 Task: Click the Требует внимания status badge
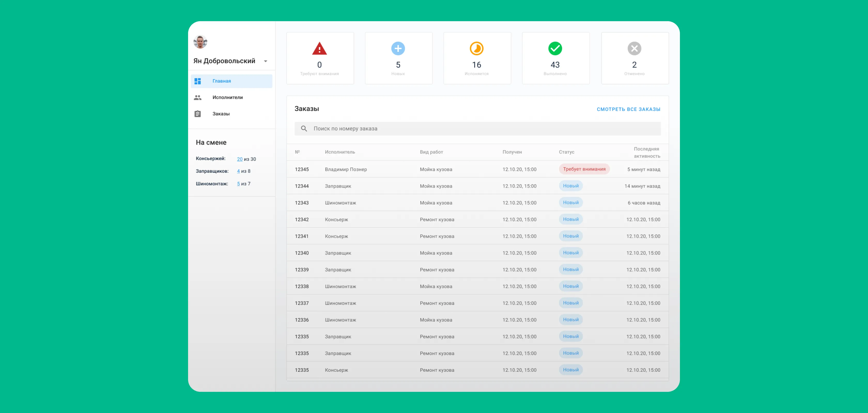tap(584, 169)
